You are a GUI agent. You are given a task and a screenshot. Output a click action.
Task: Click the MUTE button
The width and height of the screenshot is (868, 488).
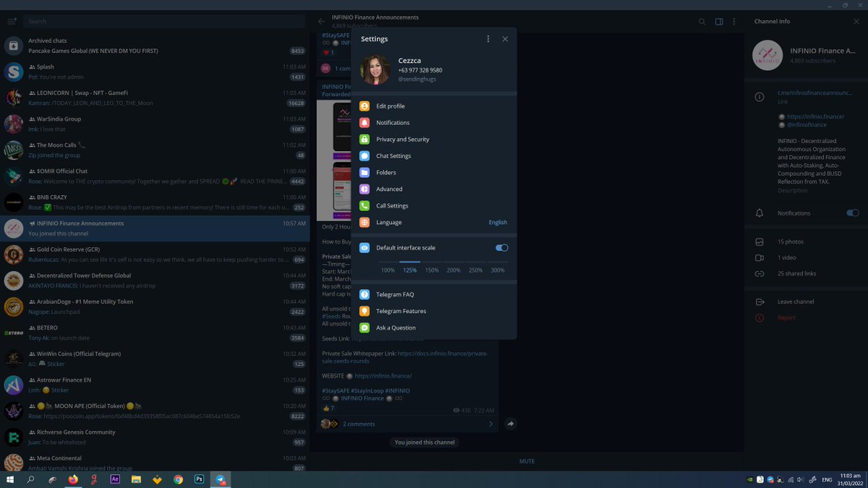click(527, 461)
